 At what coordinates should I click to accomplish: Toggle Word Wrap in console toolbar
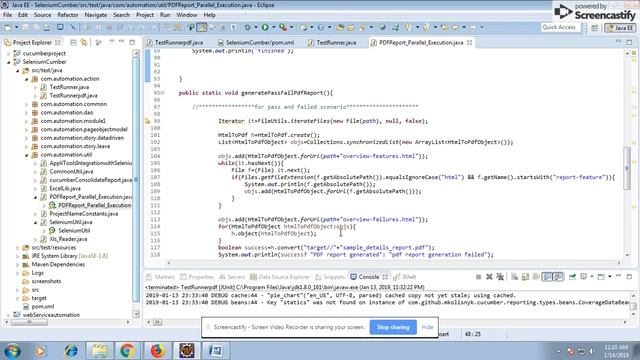tap(536, 277)
